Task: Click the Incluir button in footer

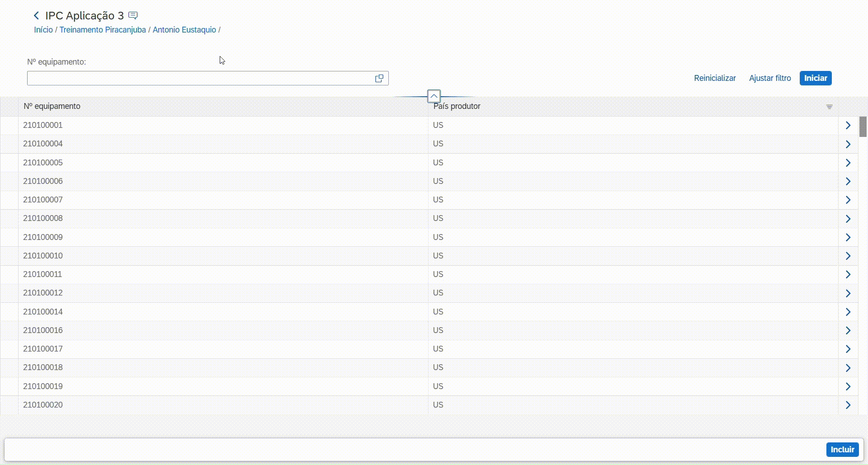Action: click(842, 450)
